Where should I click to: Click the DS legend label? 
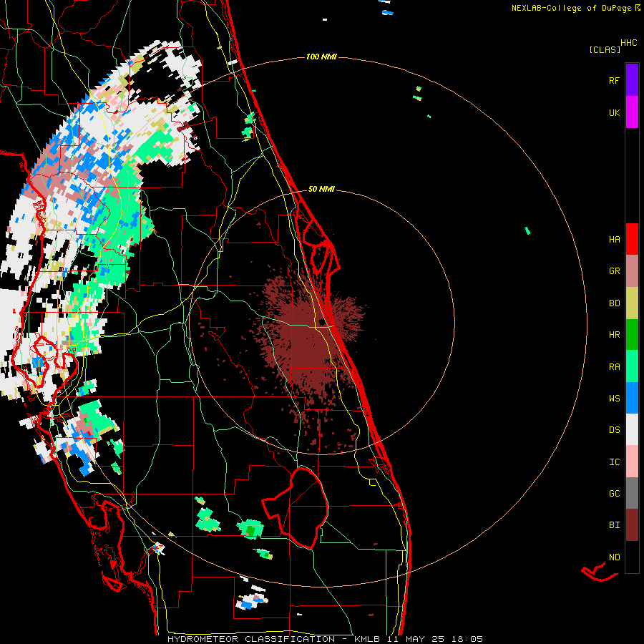tap(614, 429)
